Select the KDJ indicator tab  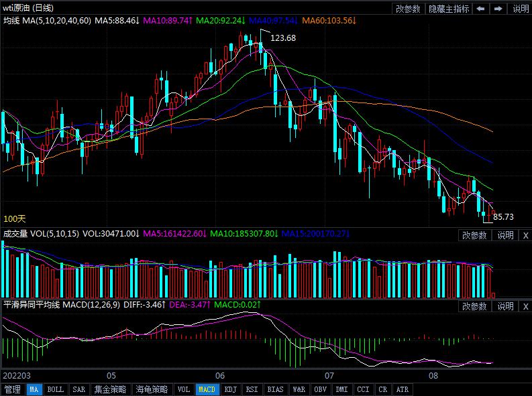(x=230, y=389)
